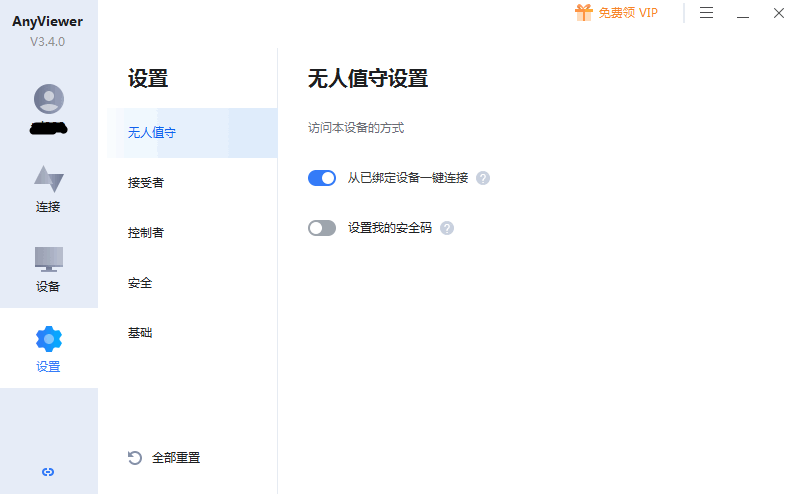Click the 免费领 VIP link
This screenshot has height=494, width=796.
628,13
